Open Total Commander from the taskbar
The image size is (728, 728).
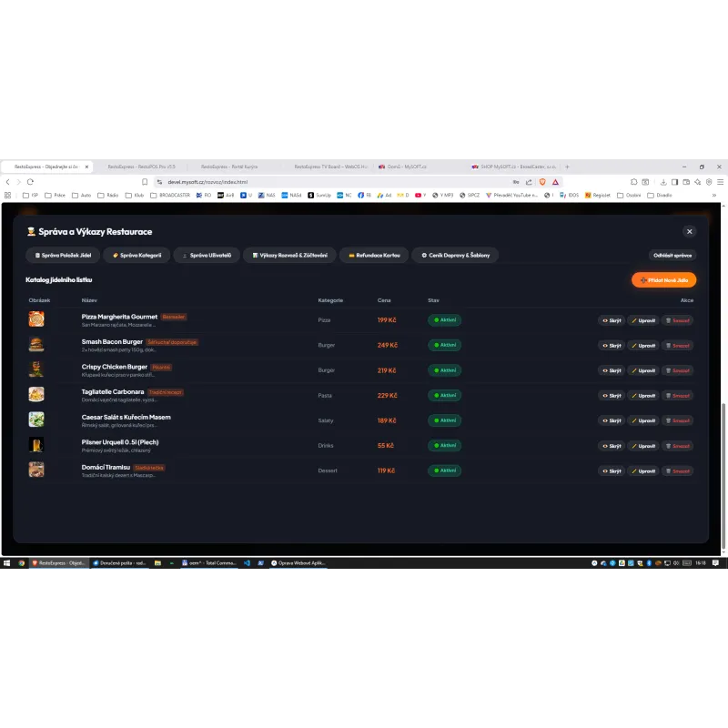209,563
